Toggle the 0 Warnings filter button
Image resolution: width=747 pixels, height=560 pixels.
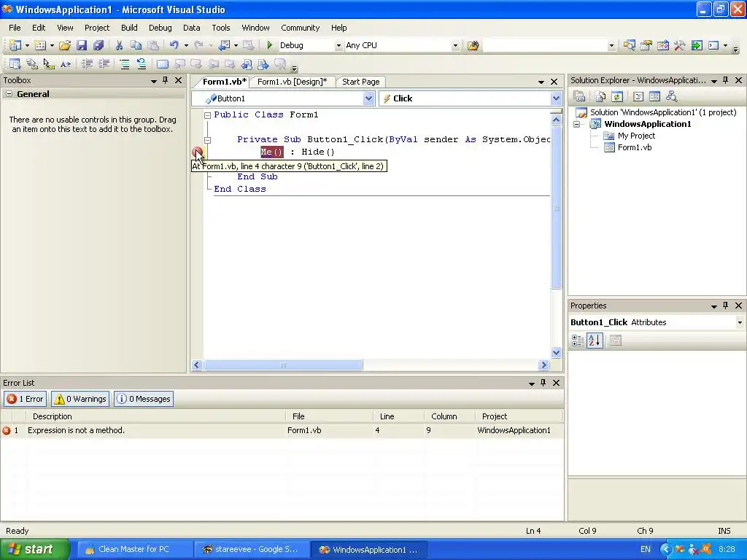[x=80, y=399]
